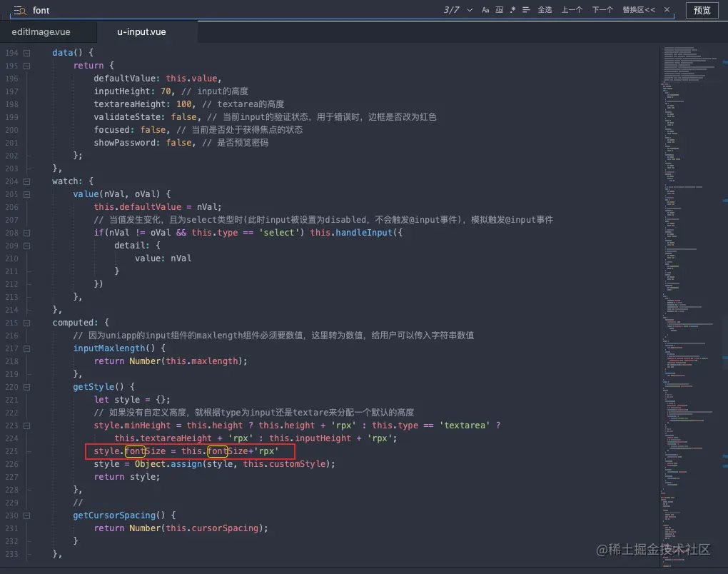Click line number 200 in the gutter
This screenshot has width=728, height=574.
pyautogui.click(x=11, y=130)
